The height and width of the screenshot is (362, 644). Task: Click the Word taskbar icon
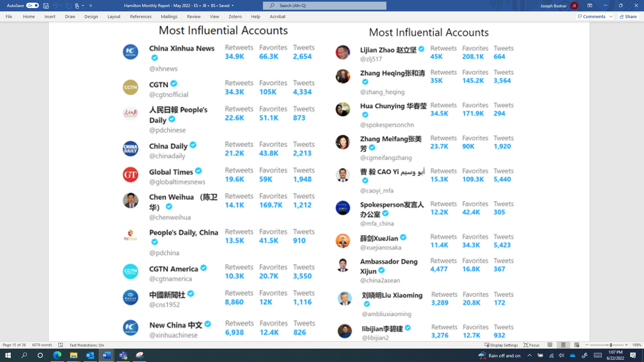point(106,355)
